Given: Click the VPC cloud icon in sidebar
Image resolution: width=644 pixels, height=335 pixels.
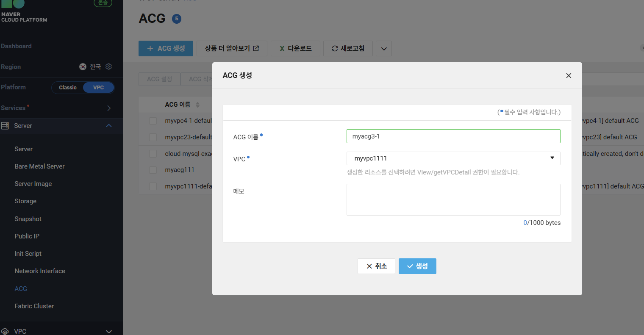Looking at the screenshot, I should (x=5, y=331).
